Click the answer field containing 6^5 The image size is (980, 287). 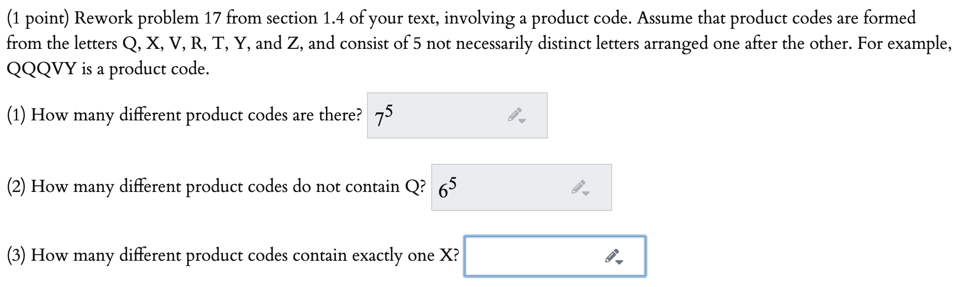pos(522,186)
